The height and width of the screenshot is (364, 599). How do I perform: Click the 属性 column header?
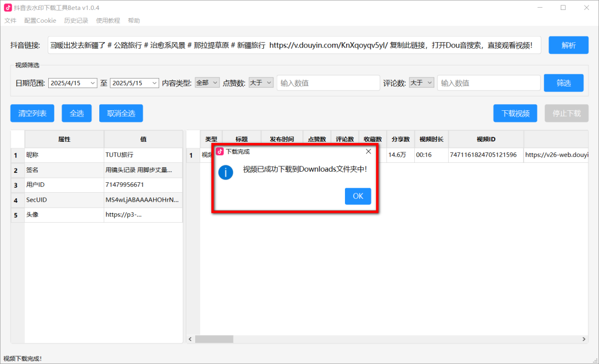coord(64,139)
